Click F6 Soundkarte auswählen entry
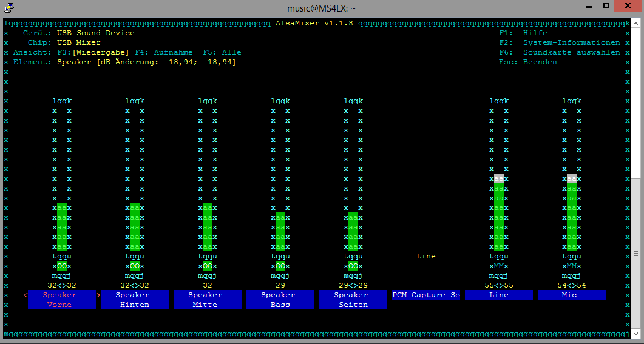 pyautogui.click(x=560, y=53)
